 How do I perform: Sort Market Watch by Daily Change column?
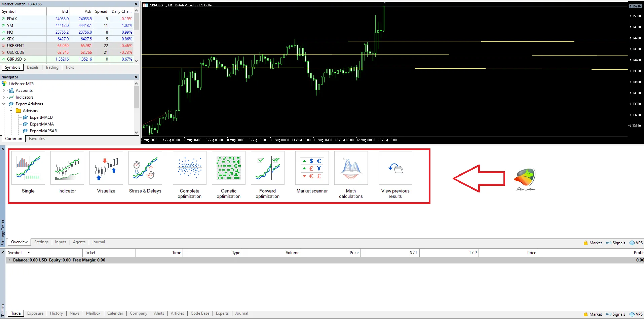point(121,11)
